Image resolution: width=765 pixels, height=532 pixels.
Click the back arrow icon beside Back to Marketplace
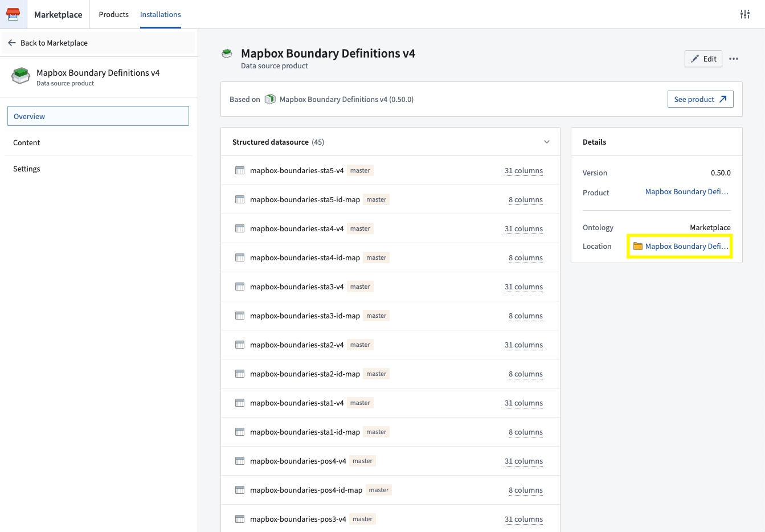click(x=12, y=43)
